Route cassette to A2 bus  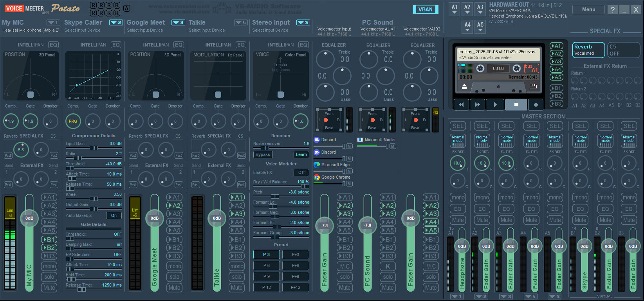[x=556, y=54]
